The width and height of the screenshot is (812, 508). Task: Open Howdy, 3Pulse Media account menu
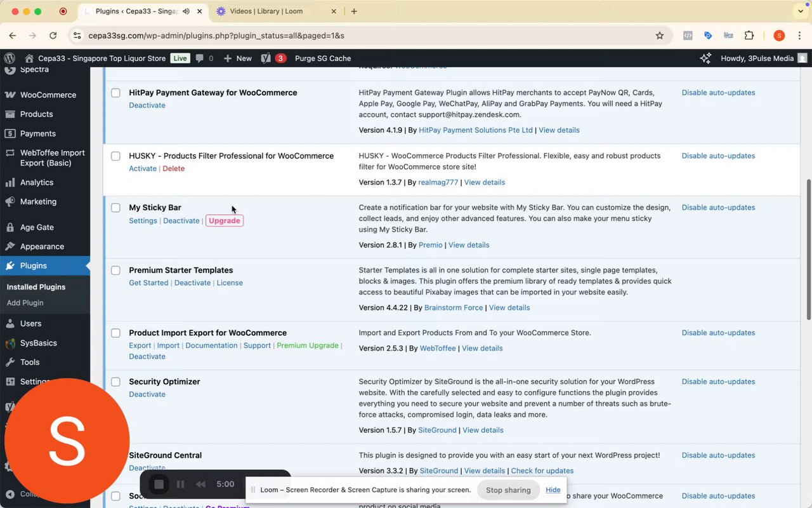764,58
